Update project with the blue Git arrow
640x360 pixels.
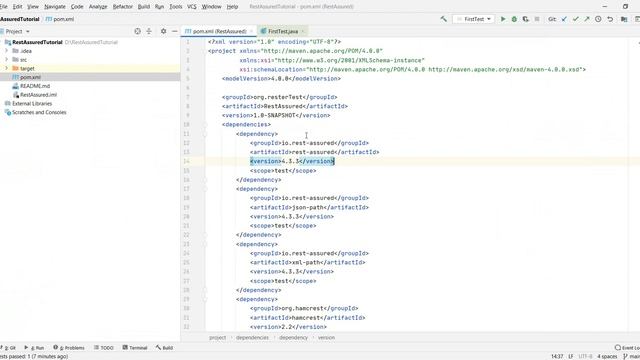[564, 19]
